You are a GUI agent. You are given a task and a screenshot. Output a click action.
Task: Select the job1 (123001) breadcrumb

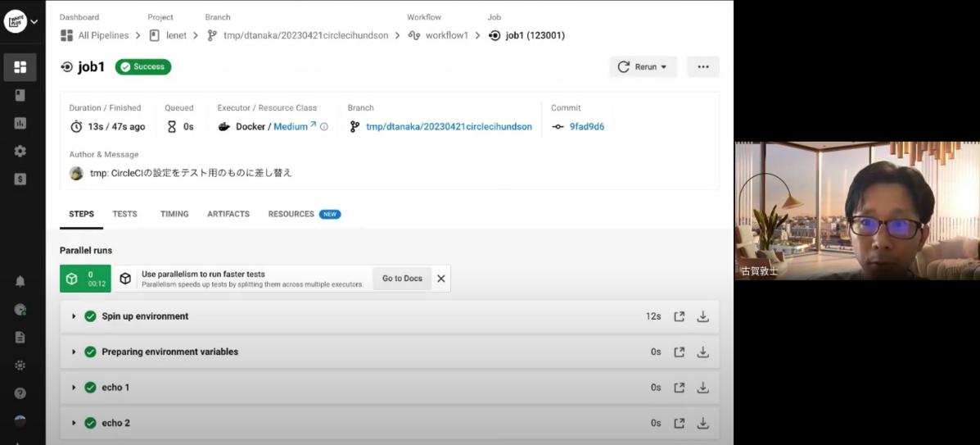coord(527,36)
